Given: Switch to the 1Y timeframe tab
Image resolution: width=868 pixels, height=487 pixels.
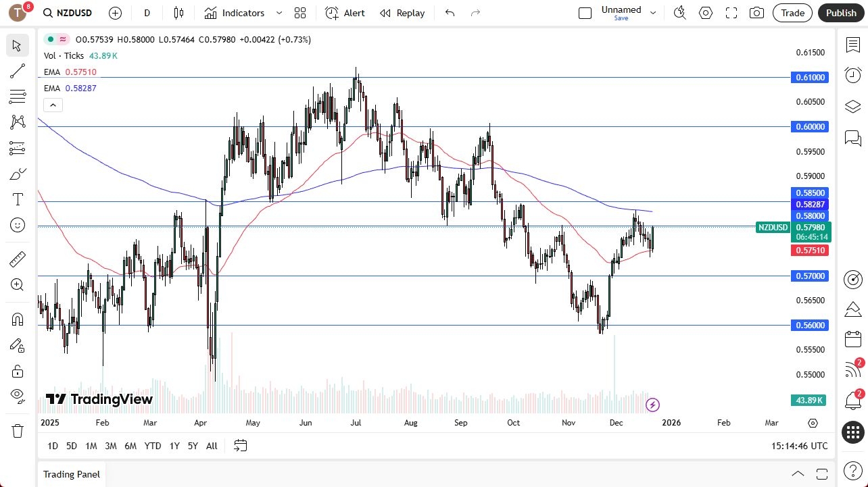Looking at the screenshot, I should point(174,446).
